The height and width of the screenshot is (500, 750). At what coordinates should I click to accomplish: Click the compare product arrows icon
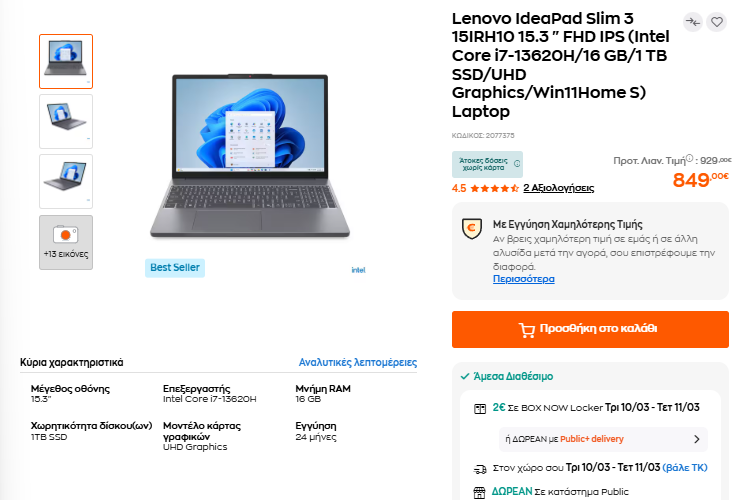coord(693,22)
